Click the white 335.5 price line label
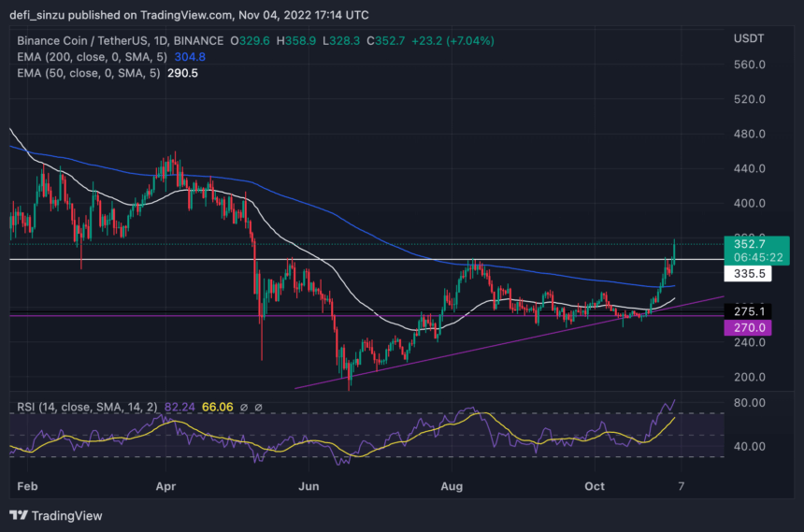 pos(748,273)
